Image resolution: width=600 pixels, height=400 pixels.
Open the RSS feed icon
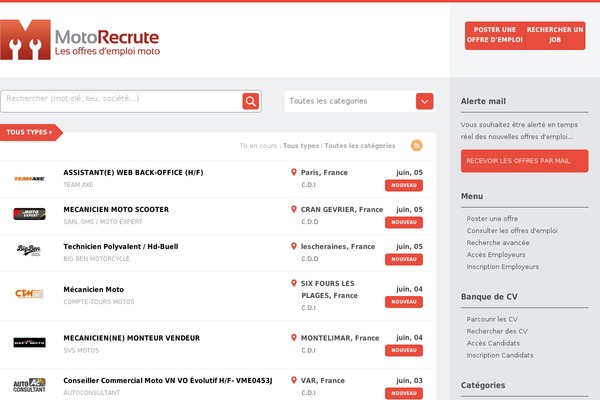tap(417, 145)
